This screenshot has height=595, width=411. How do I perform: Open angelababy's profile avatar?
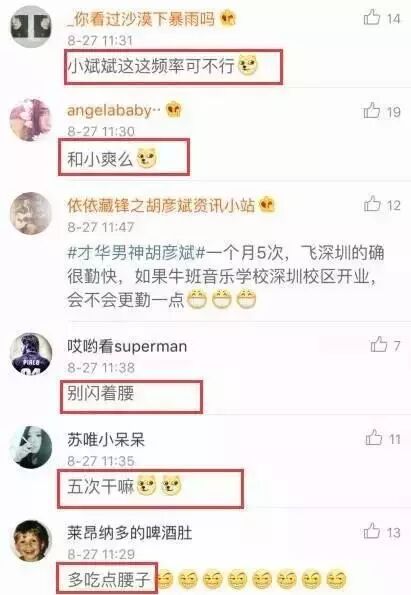pos(30,120)
